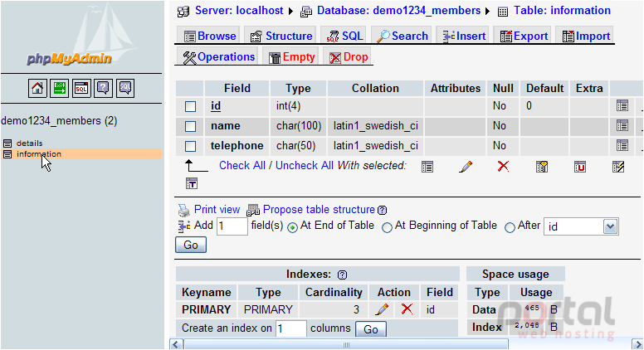644x350 pixels.
Task: Click the Add field(s) number input
Action: point(232,226)
